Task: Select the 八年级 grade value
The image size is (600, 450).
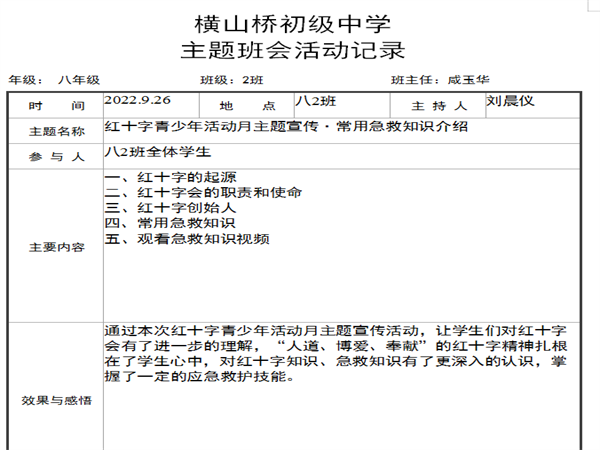Action: 79,80
